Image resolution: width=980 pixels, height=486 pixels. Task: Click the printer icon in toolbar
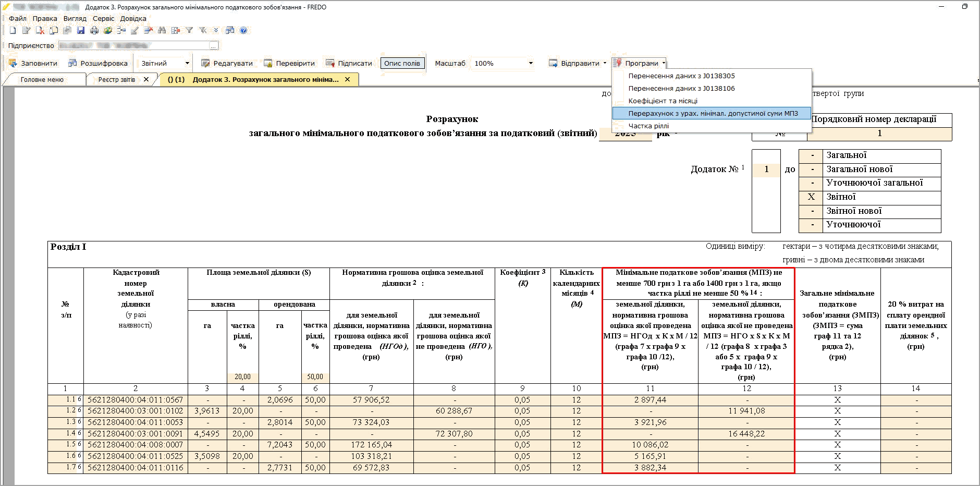click(x=94, y=31)
